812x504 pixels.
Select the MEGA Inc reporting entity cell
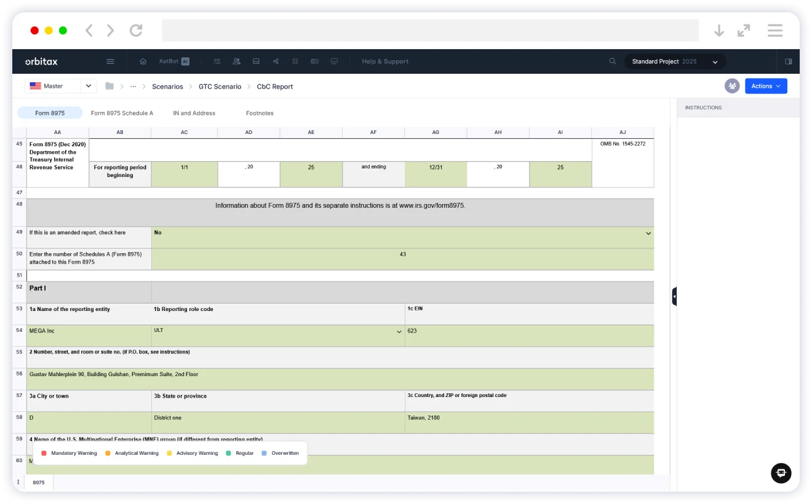89,336
